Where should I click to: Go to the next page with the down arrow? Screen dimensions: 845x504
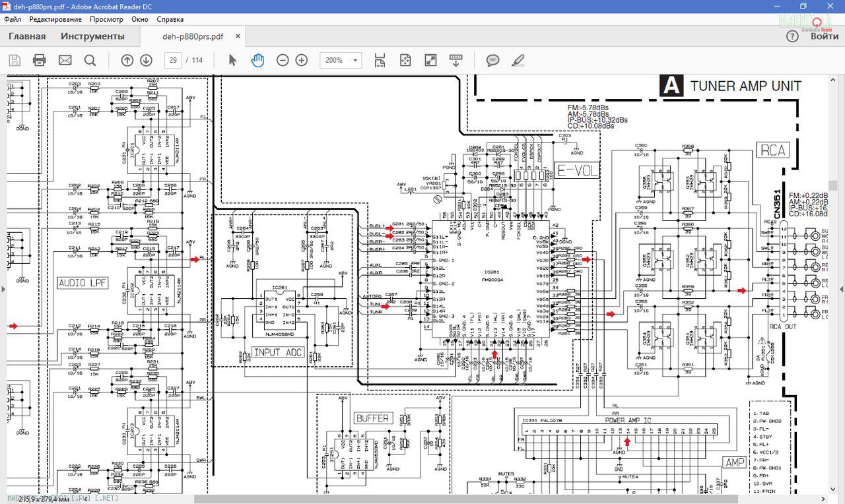(146, 60)
